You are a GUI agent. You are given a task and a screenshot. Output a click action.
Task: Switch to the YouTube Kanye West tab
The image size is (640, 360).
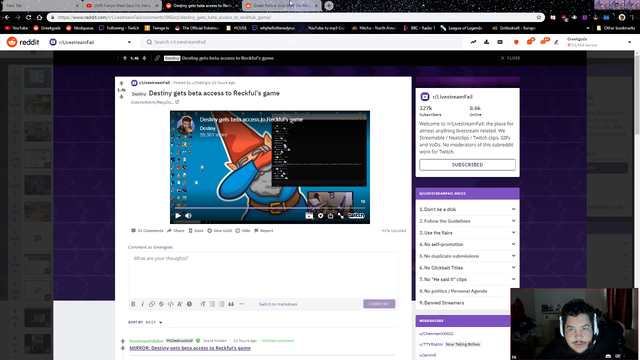click(x=122, y=6)
